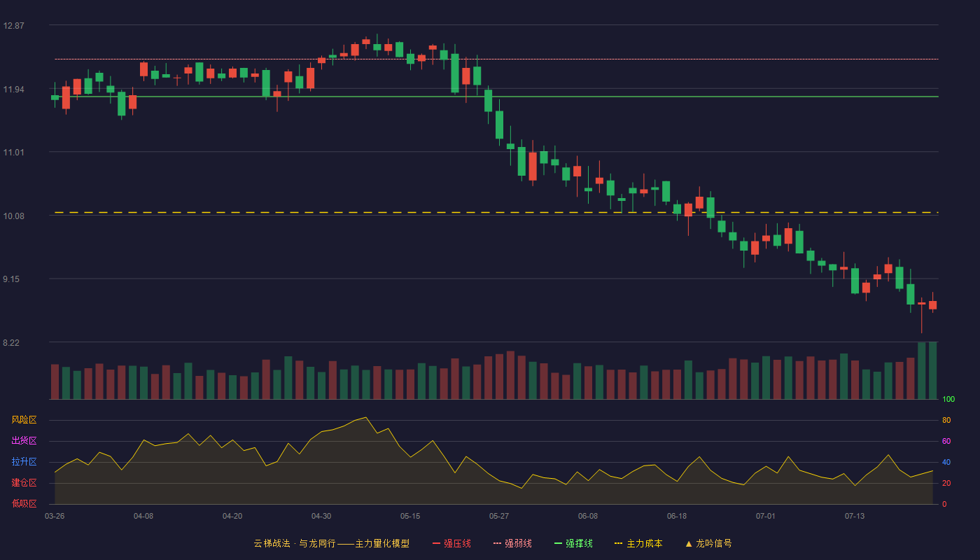
Task: Toggle the 云梯战法 主力量化模型 legend entry
Action: click(x=332, y=543)
